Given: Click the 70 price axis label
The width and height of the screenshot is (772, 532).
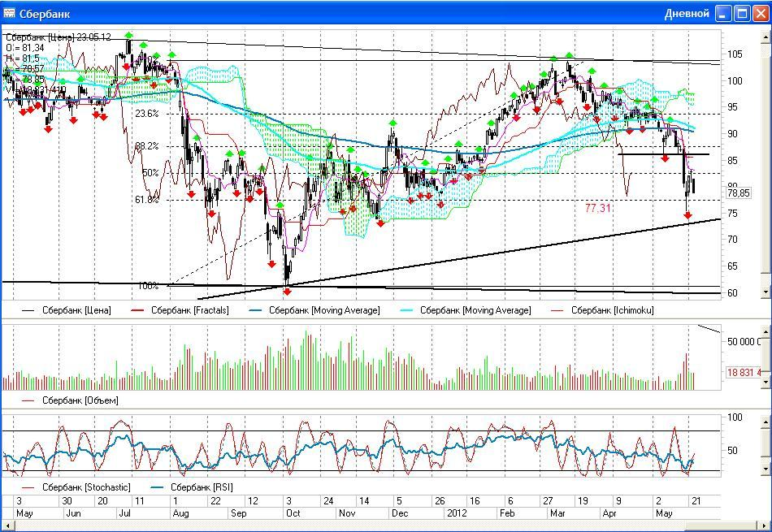Looking at the screenshot, I should (x=733, y=240).
